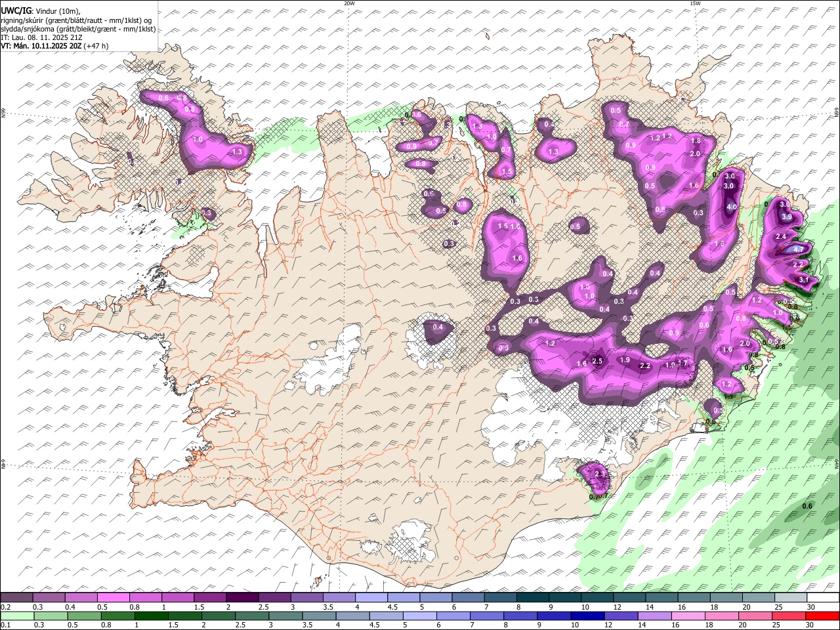
Task: Select the bright pink 0.5–0.8 snow legend swatch
Action: tap(113, 598)
